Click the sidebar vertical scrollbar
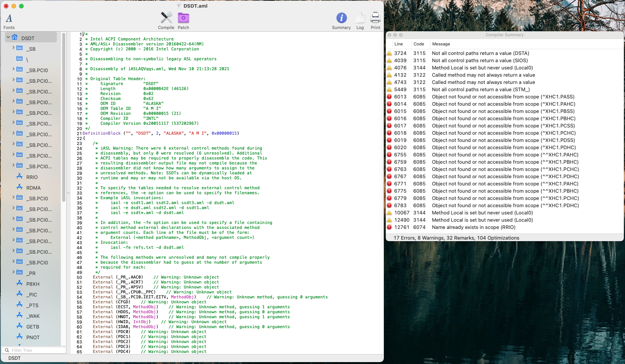 [64, 114]
